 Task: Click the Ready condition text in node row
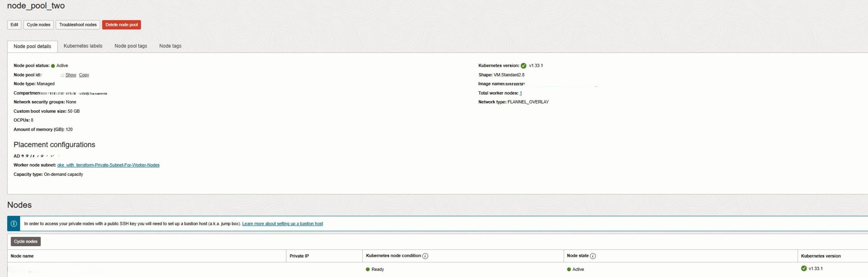378,269
